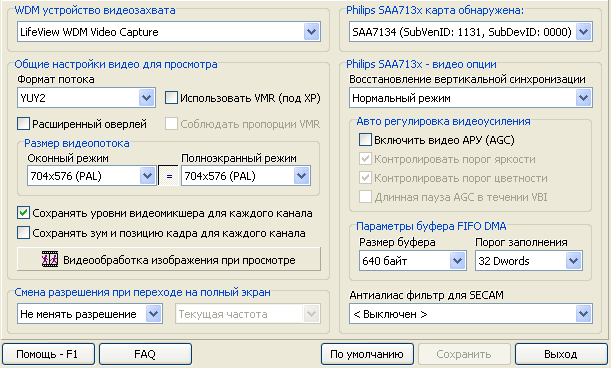Check Сохранять зум и позицию кадра
Viewport: 612px width, 369px height.
click(23, 233)
